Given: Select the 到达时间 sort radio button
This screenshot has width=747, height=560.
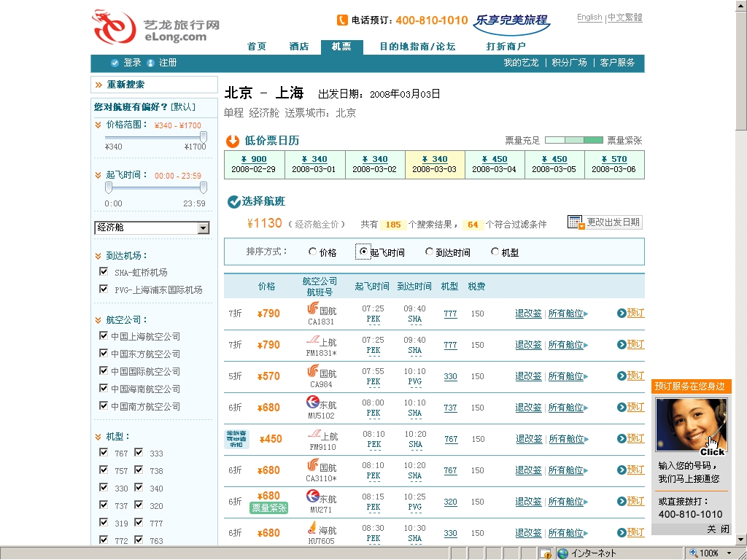Looking at the screenshot, I should [x=430, y=252].
